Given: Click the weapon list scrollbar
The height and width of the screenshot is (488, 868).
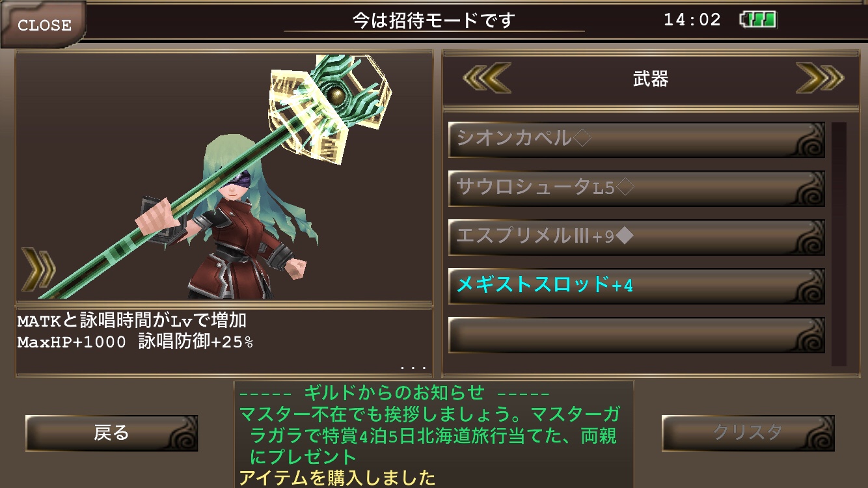Looking at the screenshot, I should pyautogui.click(x=839, y=244).
